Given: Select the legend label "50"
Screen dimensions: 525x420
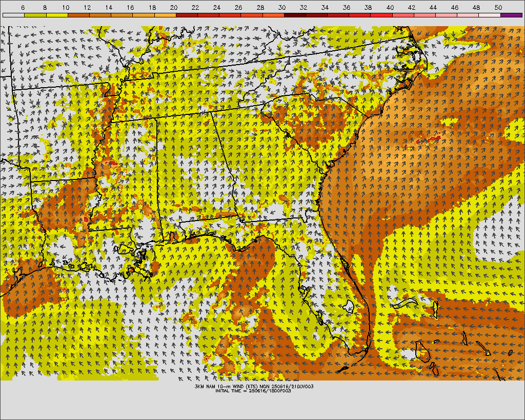Looking at the screenshot, I should point(498,7).
